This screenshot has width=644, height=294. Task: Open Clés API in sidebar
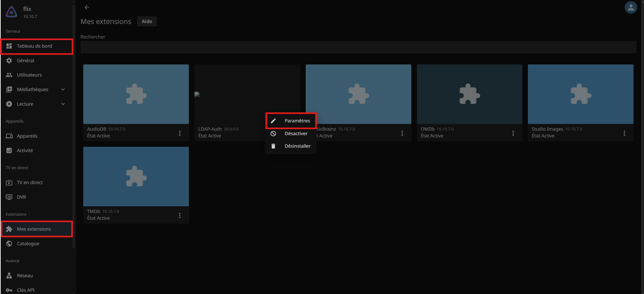(x=26, y=290)
